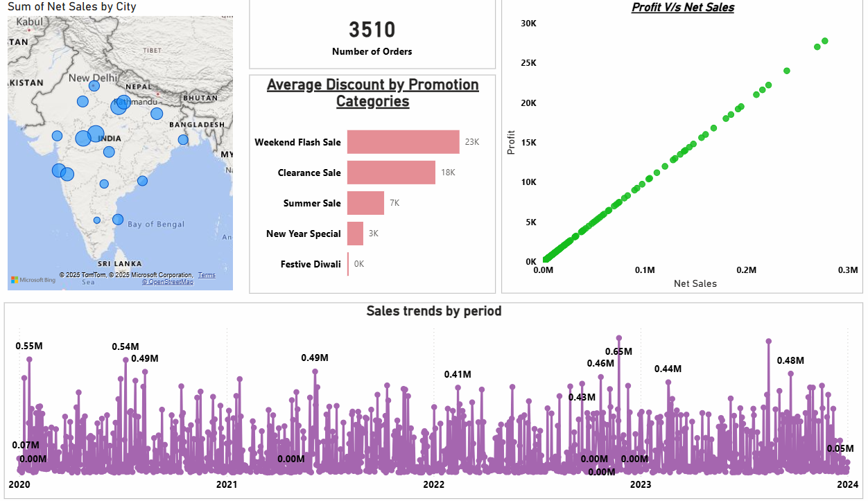Click the map bubble beside New Delhi label
The image size is (868, 501).
tap(94, 86)
